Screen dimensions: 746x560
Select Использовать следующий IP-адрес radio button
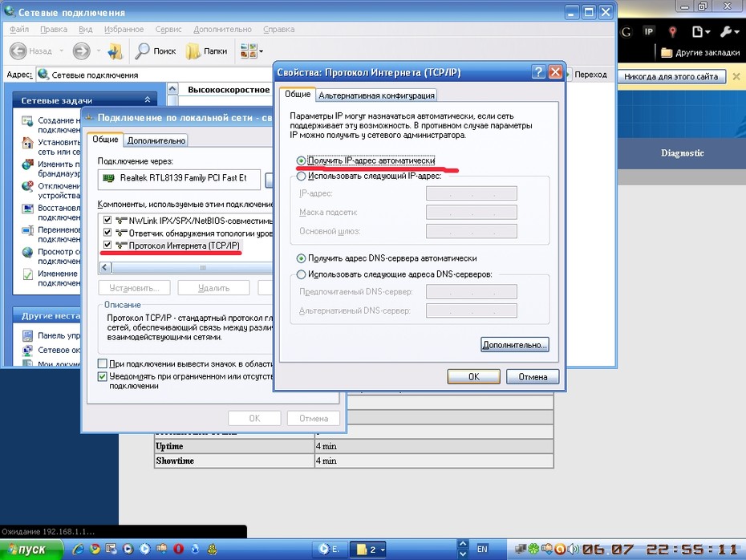pos(301,176)
